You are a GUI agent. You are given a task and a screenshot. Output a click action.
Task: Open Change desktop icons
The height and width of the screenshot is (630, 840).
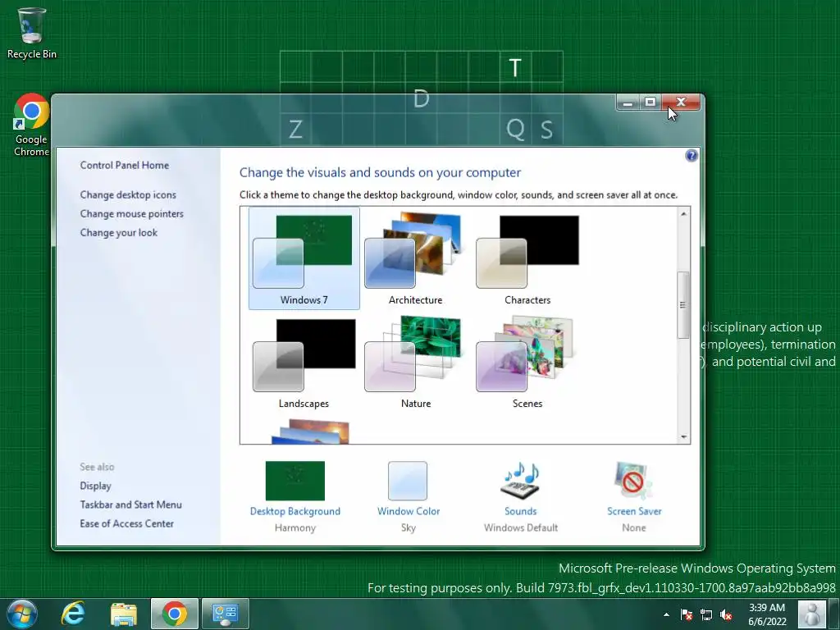click(128, 194)
